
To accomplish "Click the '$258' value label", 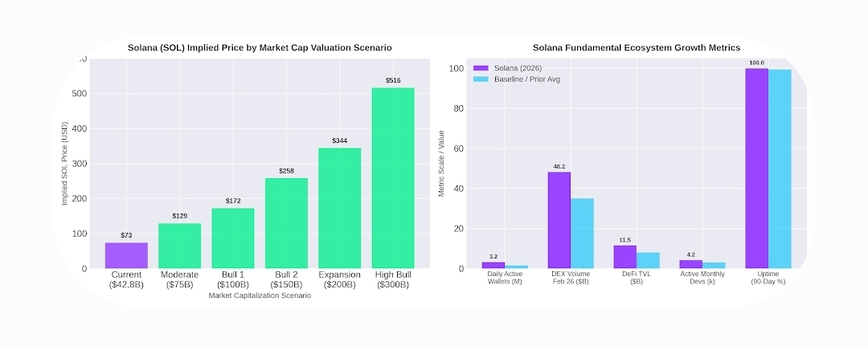I will pos(286,171).
